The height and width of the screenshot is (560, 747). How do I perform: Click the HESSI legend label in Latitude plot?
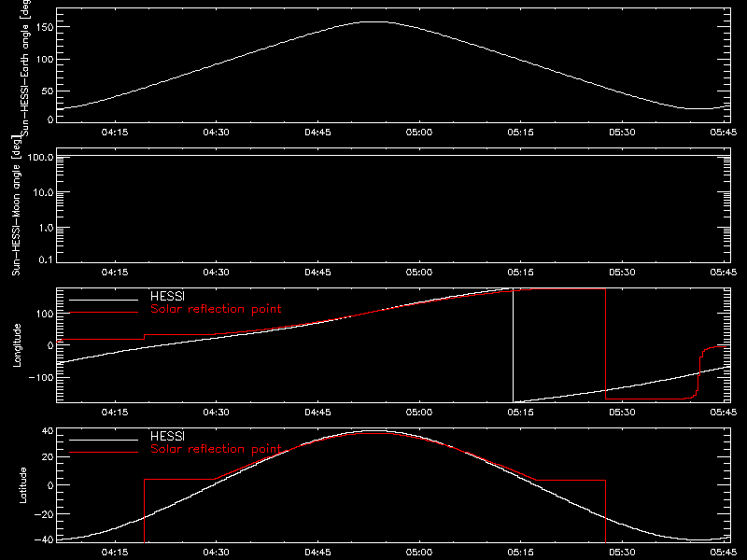168,436
